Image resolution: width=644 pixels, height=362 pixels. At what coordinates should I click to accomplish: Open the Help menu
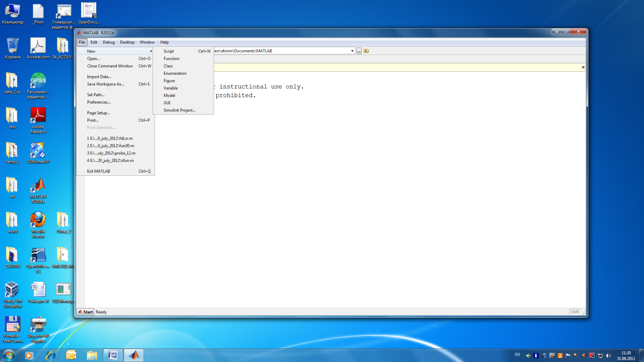pos(164,42)
